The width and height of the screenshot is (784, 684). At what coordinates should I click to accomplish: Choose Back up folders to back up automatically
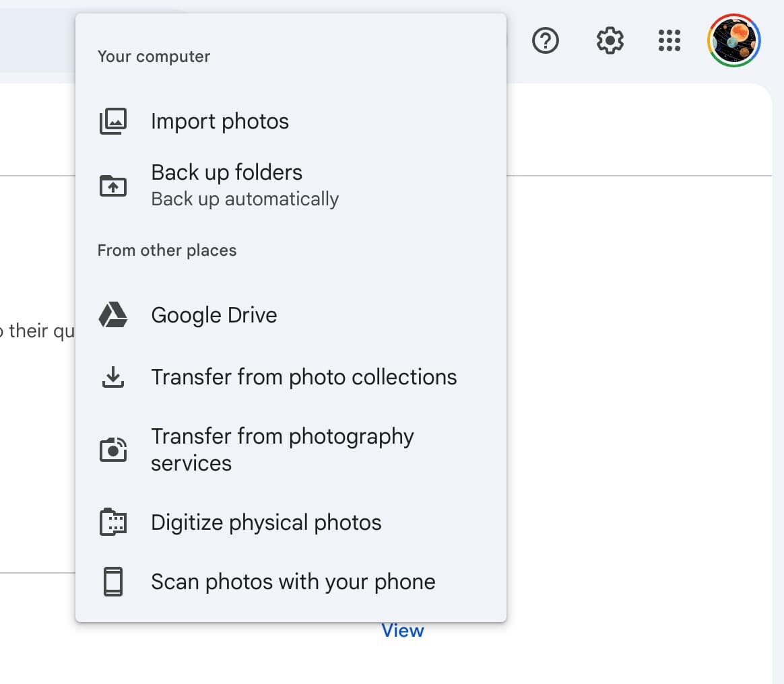(227, 172)
